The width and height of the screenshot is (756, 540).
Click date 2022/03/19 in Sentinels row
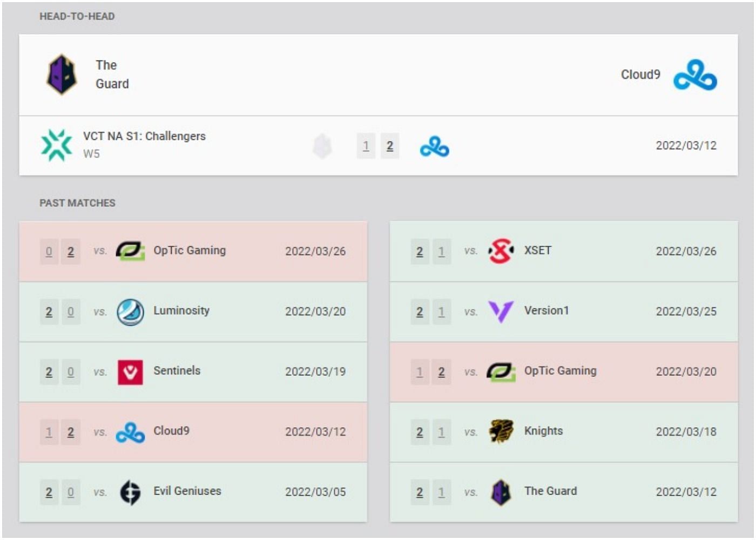pyautogui.click(x=315, y=372)
